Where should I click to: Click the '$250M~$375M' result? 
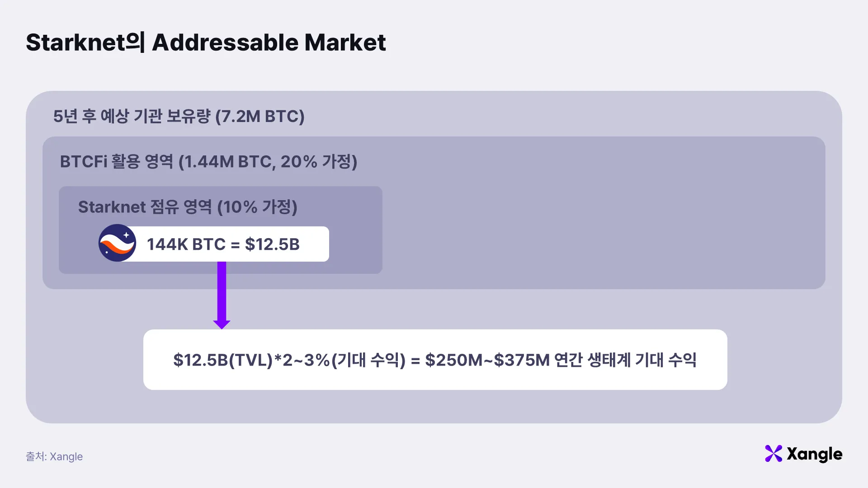(x=487, y=360)
